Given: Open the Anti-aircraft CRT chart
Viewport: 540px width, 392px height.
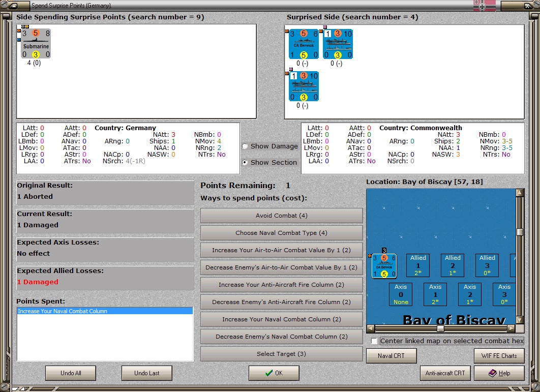Looking at the screenshot, I should [445, 373].
